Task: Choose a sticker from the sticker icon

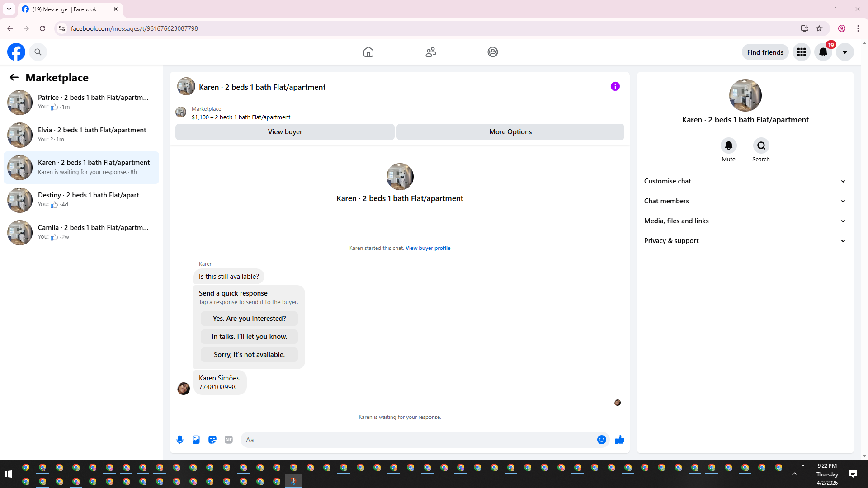Action: coord(212,440)
